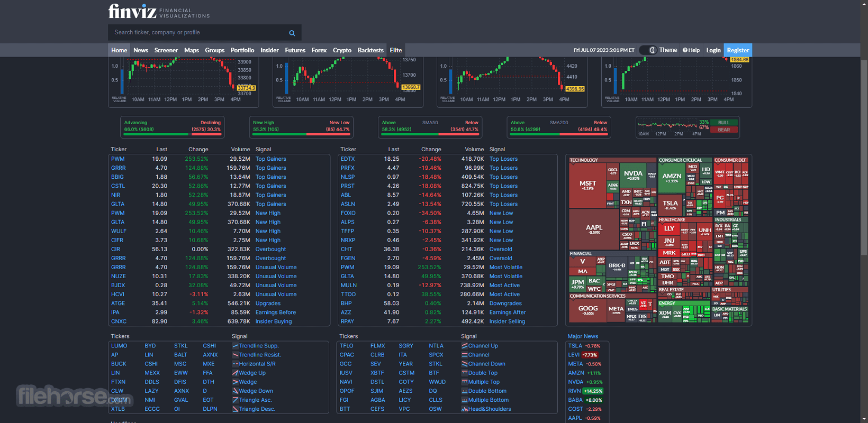This screenshot has width=868, height=423.
Task: Click the Channel Down pattern icon
Action: (x=465, y=364)
